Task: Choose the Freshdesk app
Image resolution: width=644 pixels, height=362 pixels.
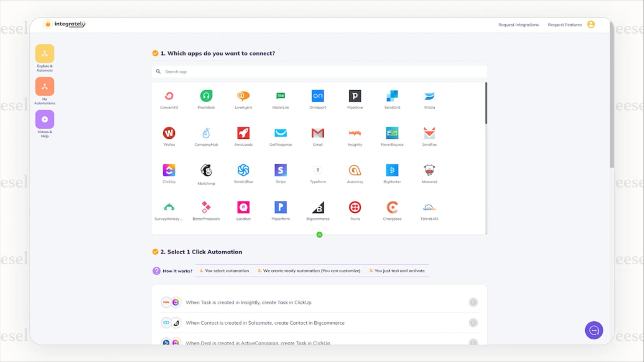Action: point(206,96)
